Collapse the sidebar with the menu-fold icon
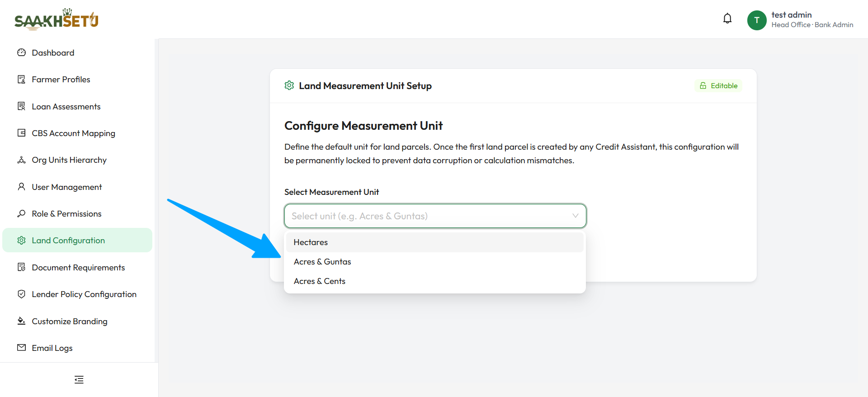The width and height of the screenshot is (868, 397). pyautogui.click(x=79, y=380)
